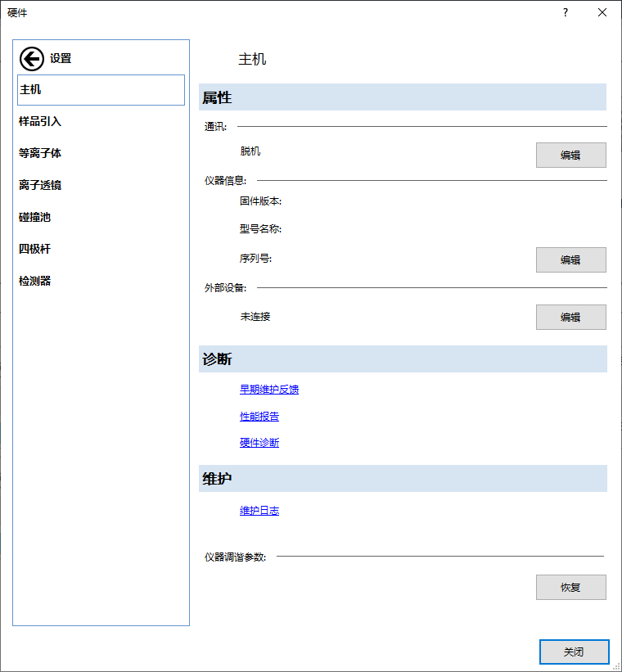The height and width of the screenshot is (672, 622).
Task: Click 恢复 button under 仪器调谐参数
Action: pos(571,587)
